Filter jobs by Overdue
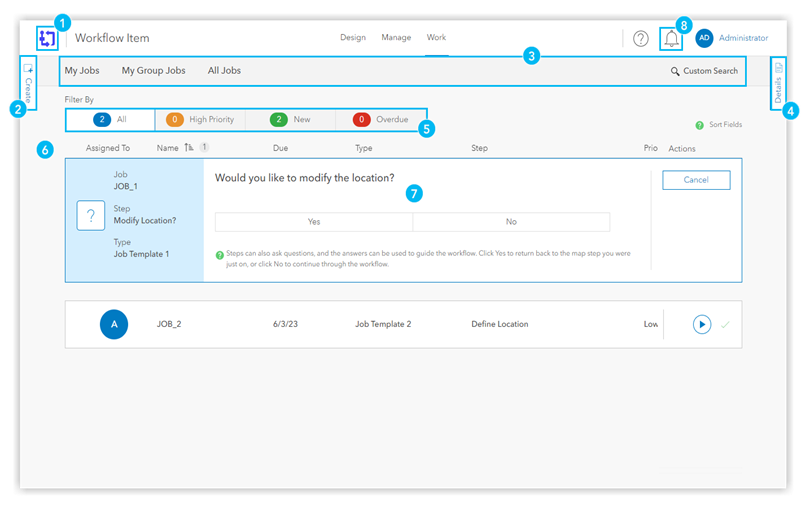The image size is (810, 510). click(381, 120)
